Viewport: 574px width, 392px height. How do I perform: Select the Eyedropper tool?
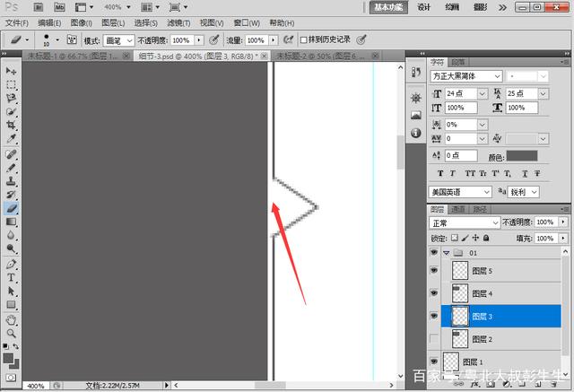tap(11, 139)
